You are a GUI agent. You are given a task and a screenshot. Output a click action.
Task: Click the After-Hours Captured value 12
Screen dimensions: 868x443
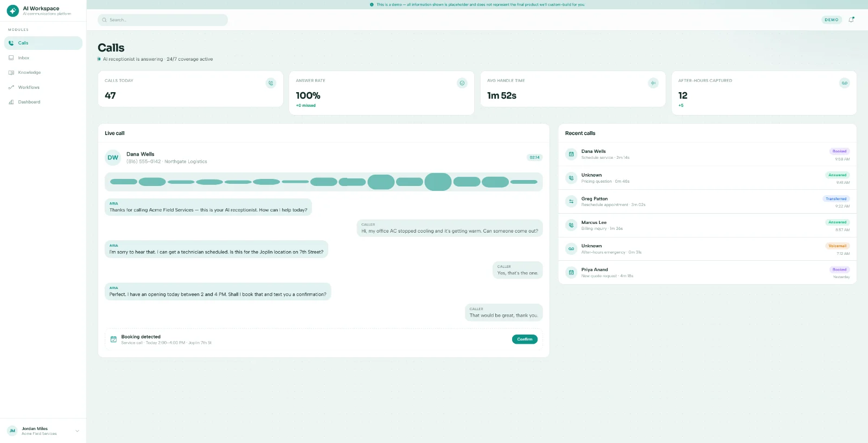(x=682, y=95)
